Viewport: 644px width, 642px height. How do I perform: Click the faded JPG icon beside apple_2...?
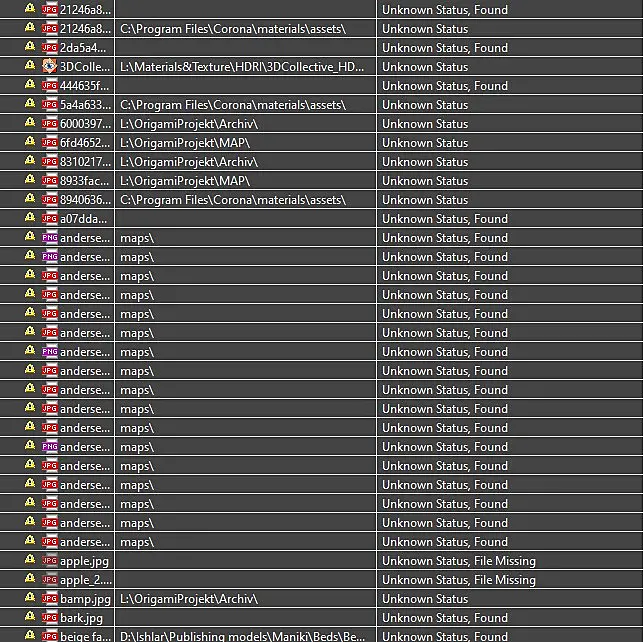point(49,580)
